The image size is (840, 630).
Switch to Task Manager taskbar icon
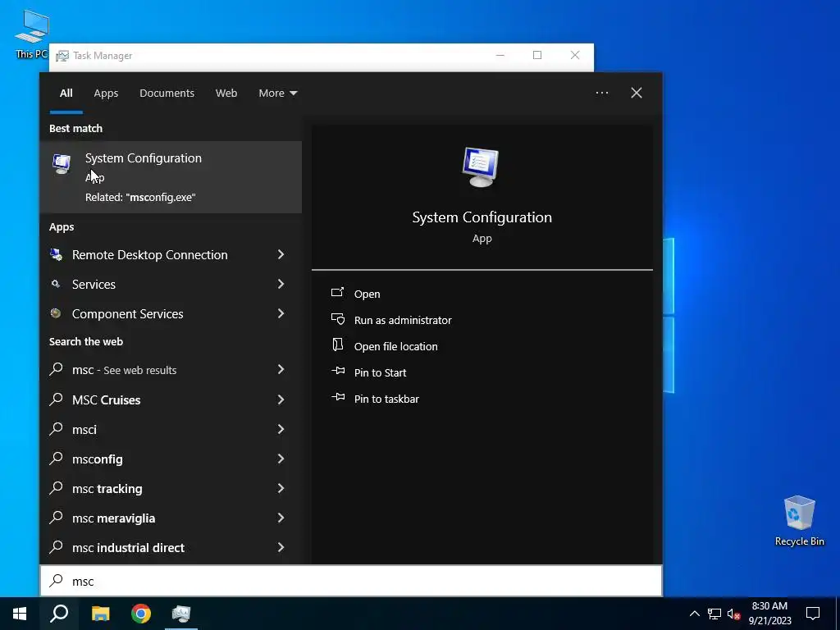pos(181,614)
